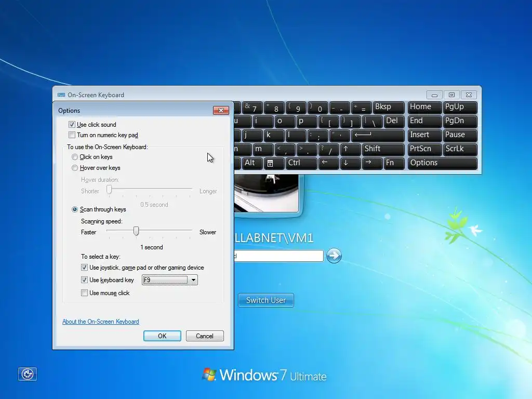This screenshot has width=532, height=399.
Task: Select Scan through keys option
Action: [75, 209]
